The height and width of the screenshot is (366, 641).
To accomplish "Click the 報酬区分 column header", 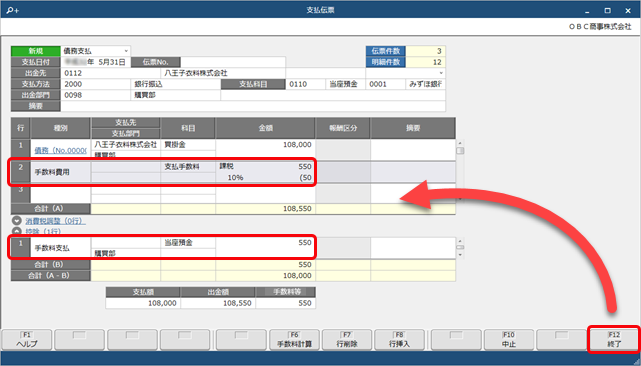I will click(343, 128).
